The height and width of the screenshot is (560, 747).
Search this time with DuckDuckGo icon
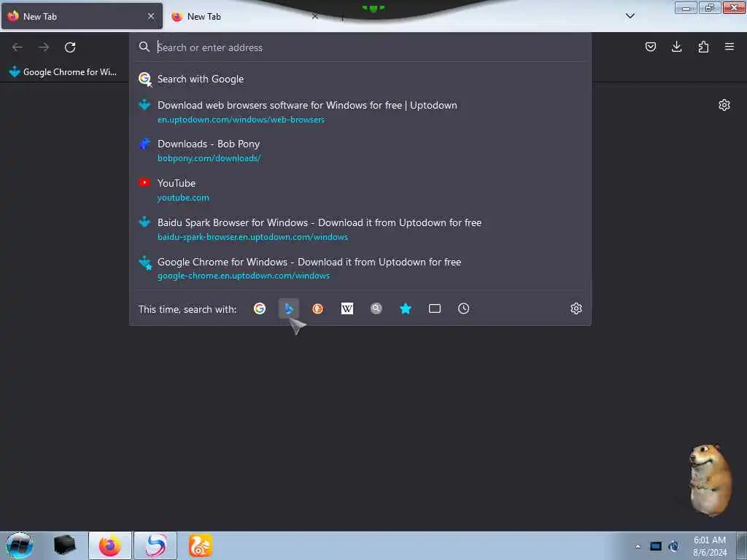pyautogui.click(x=318, y=308)
